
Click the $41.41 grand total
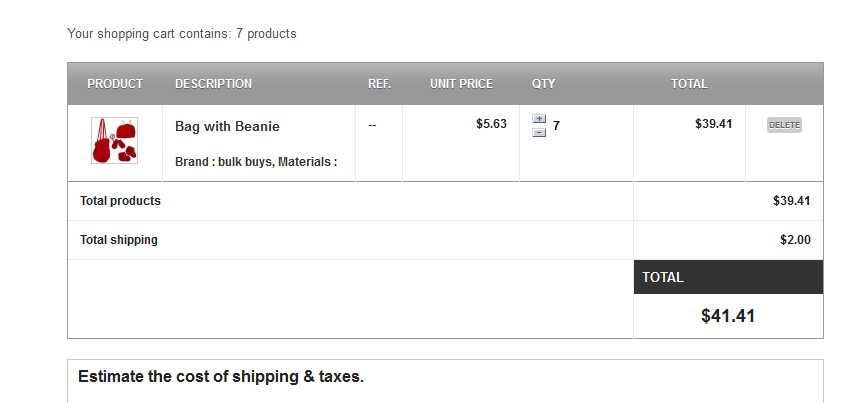tap(728, 316)
